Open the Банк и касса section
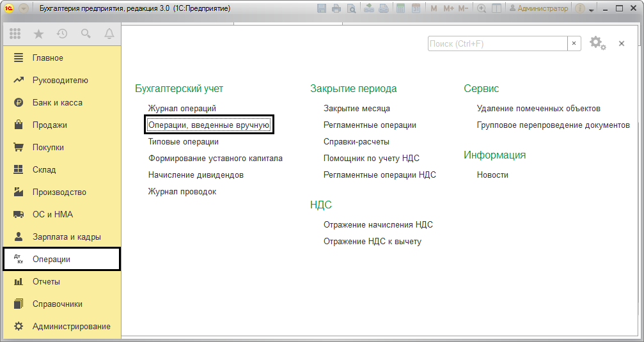The width and height of the screenshot is (644, 342). click(57, 103)
